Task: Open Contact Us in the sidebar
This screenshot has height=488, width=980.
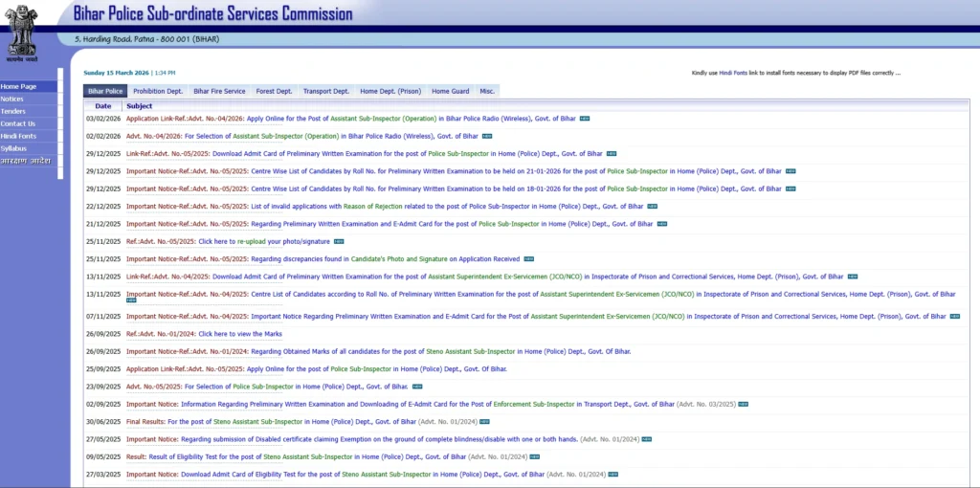Action: pyautogui.click(x=29, y=123)
